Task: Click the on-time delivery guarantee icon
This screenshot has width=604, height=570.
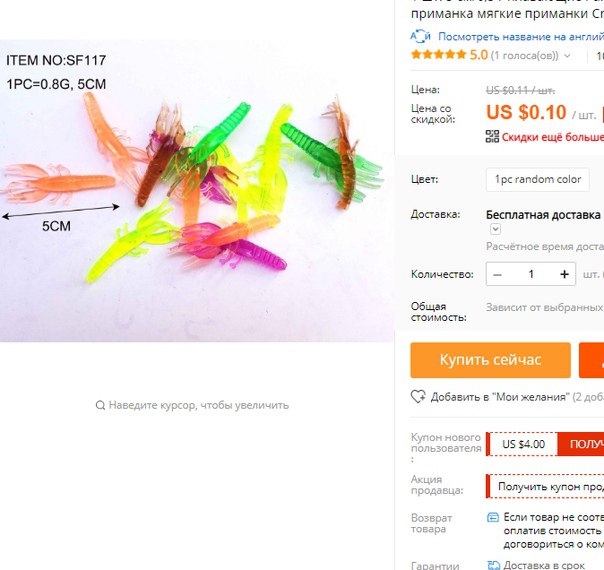Action: coord(493,565)
